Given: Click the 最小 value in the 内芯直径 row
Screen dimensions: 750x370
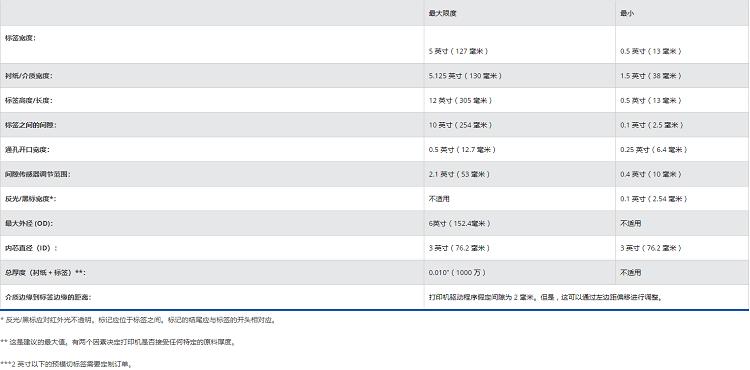Looking at the screenshot, I should pos(651,248).
